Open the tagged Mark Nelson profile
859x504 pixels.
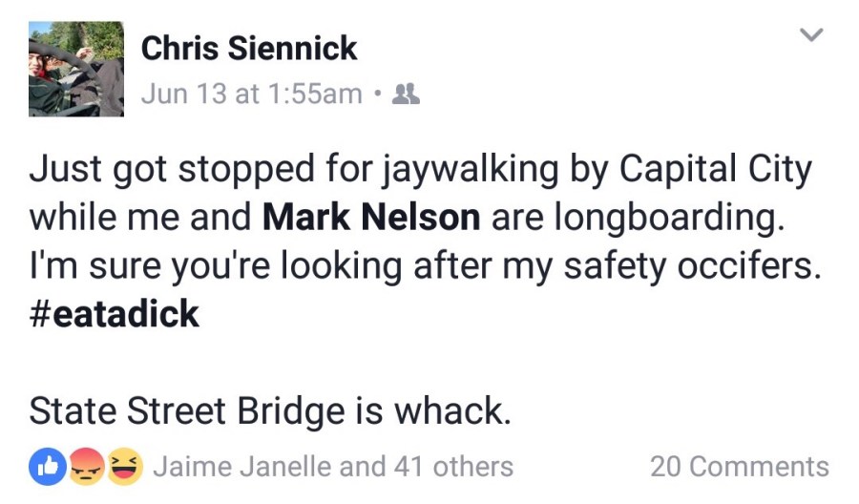tap(371, 218)
